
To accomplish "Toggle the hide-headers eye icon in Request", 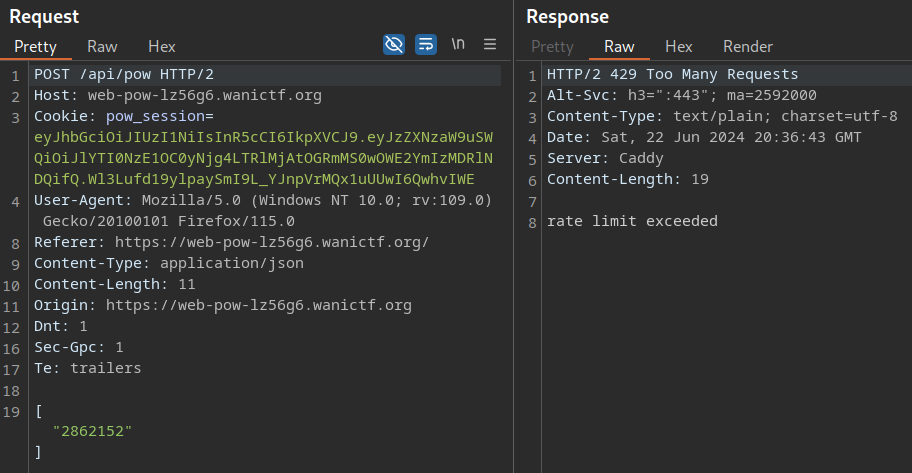I will pyautogui.click(x=394, y=44).
